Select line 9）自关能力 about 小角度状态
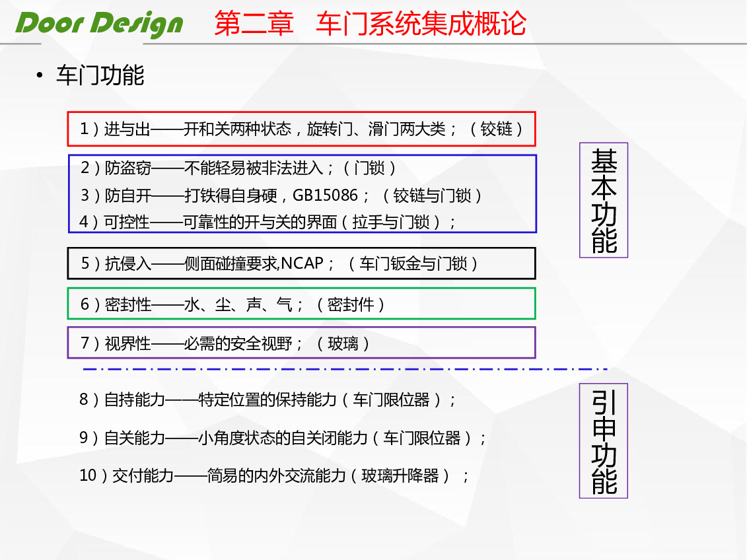 point(283,438)
